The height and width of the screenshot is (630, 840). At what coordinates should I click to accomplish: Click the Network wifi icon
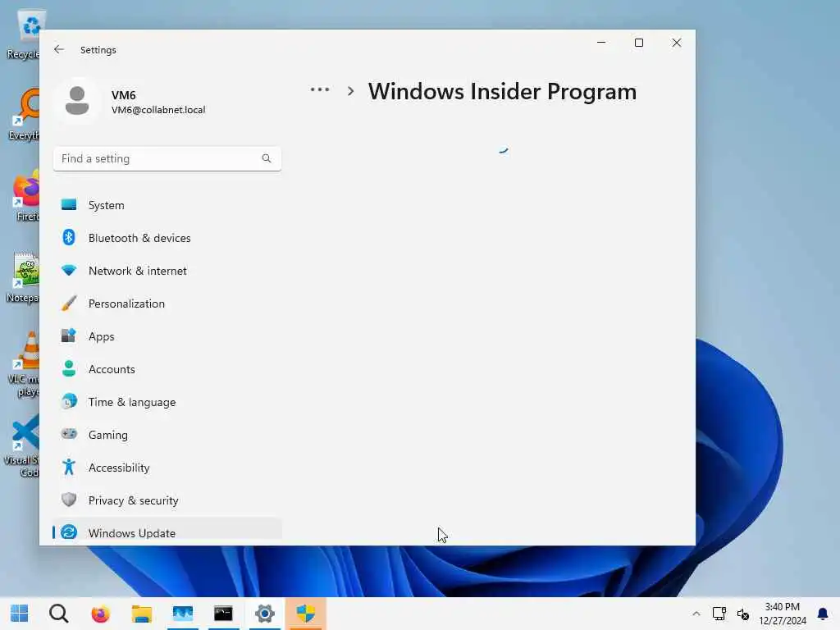(69, 271)
